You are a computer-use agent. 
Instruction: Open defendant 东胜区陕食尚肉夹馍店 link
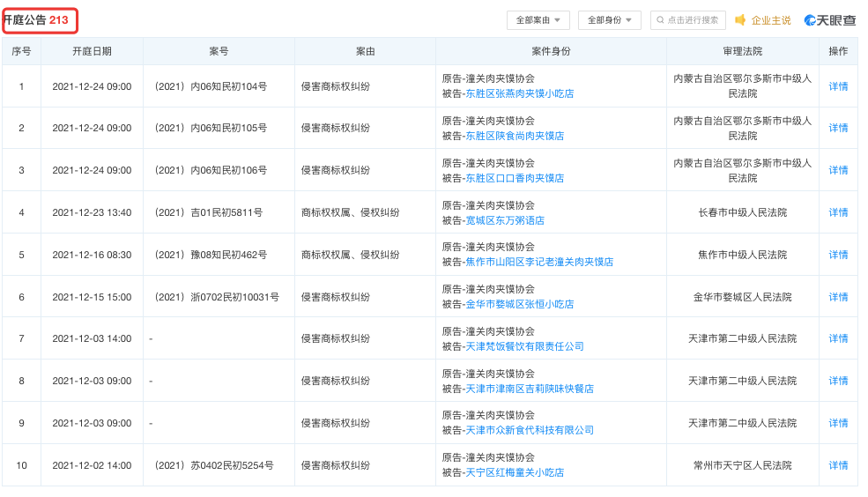515,136
